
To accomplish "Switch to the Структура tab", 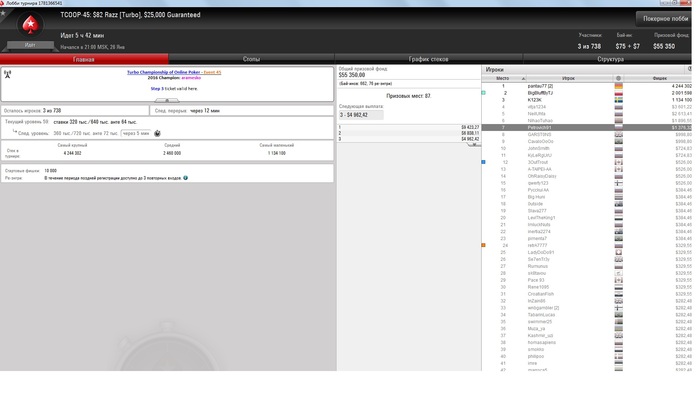I will tap(610, 59).
